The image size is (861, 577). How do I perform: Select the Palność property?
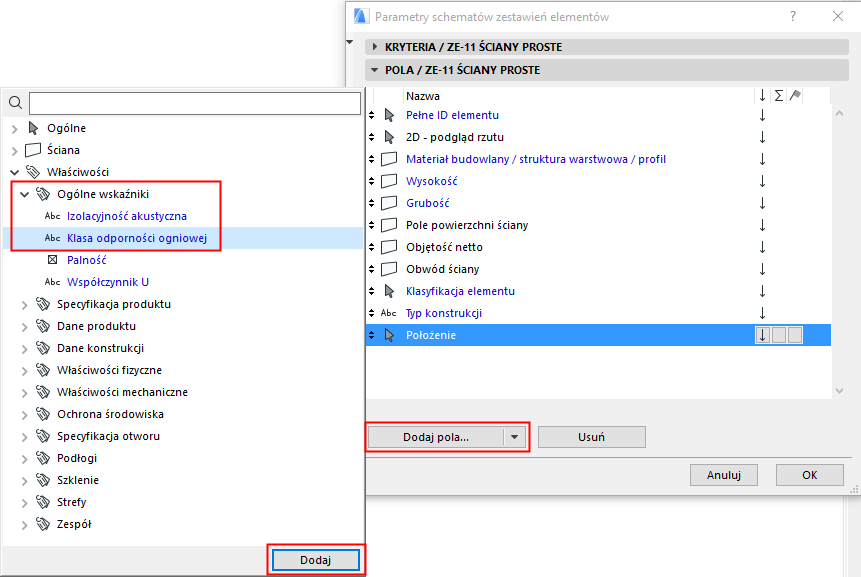(x=87, y=260)
